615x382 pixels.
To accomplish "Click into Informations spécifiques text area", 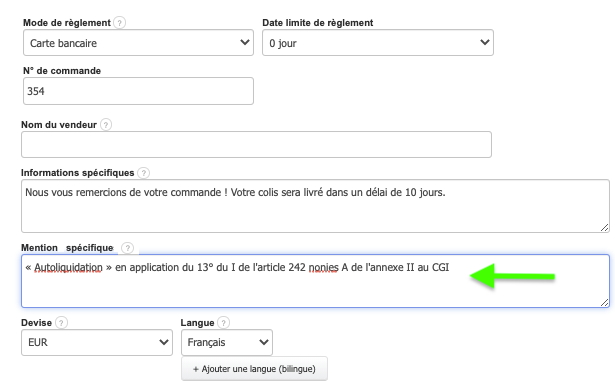I will (x=315, y=206).
